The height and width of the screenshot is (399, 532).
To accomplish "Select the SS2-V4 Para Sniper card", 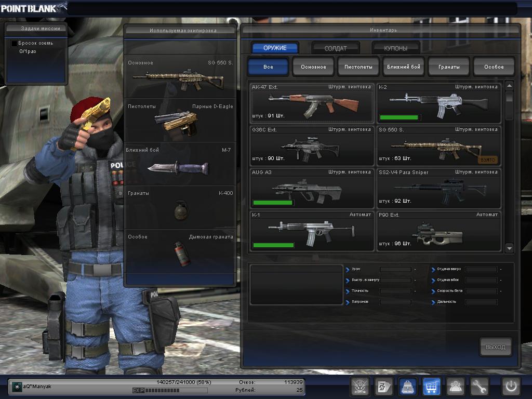I will pyautogui.click(x=438, y=189).
